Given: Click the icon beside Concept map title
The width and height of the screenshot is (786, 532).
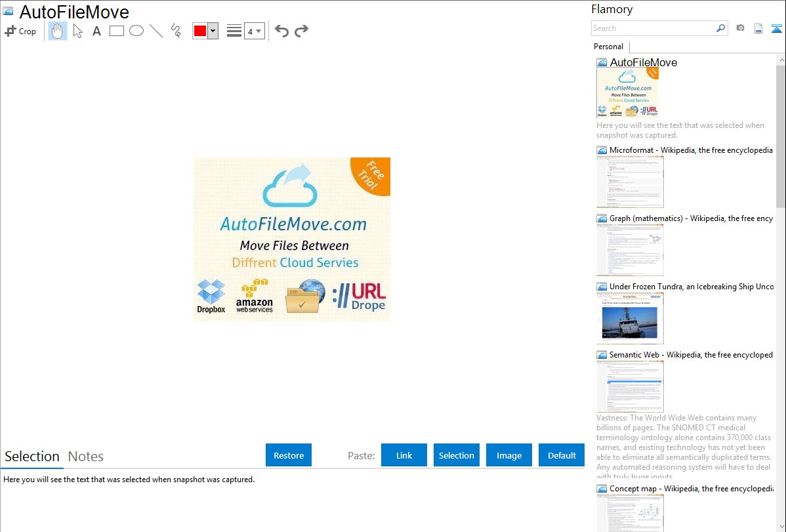Looking at the screenshot, I should (x=602, y=489).
